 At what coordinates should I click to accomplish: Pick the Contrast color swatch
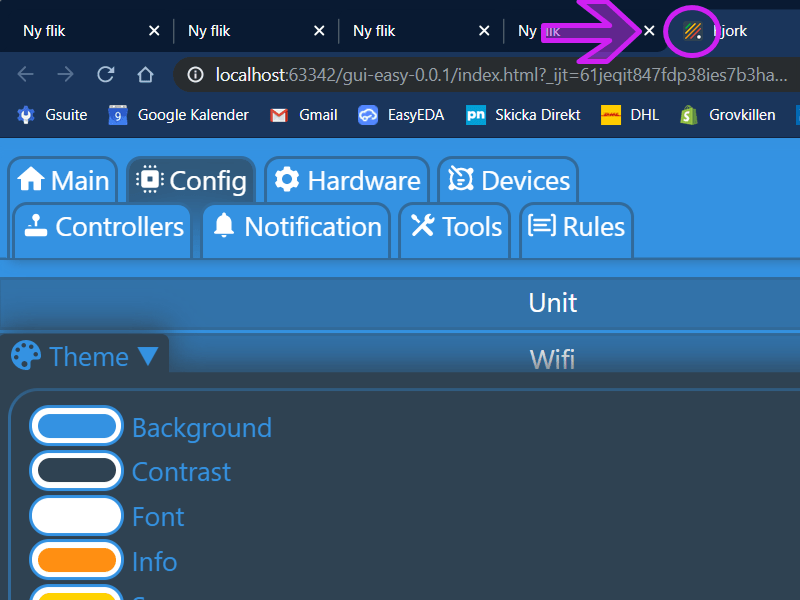(77, 470)
